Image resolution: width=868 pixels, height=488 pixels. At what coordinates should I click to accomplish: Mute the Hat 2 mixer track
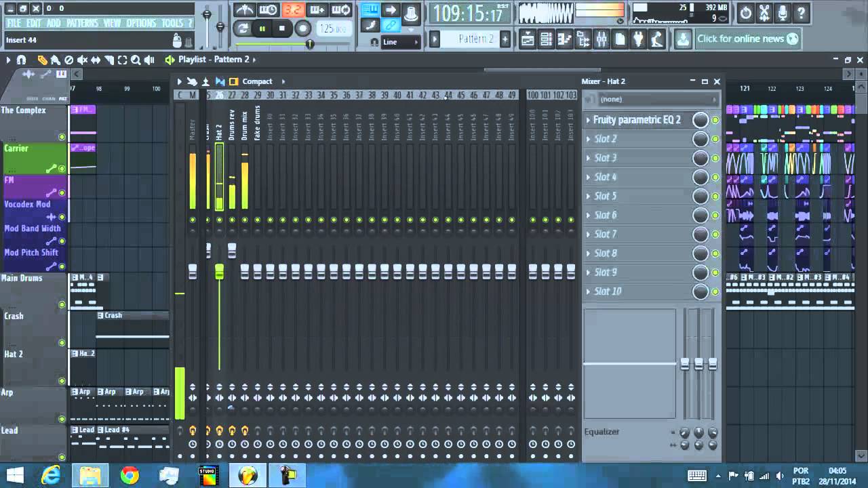pos(219,220)
